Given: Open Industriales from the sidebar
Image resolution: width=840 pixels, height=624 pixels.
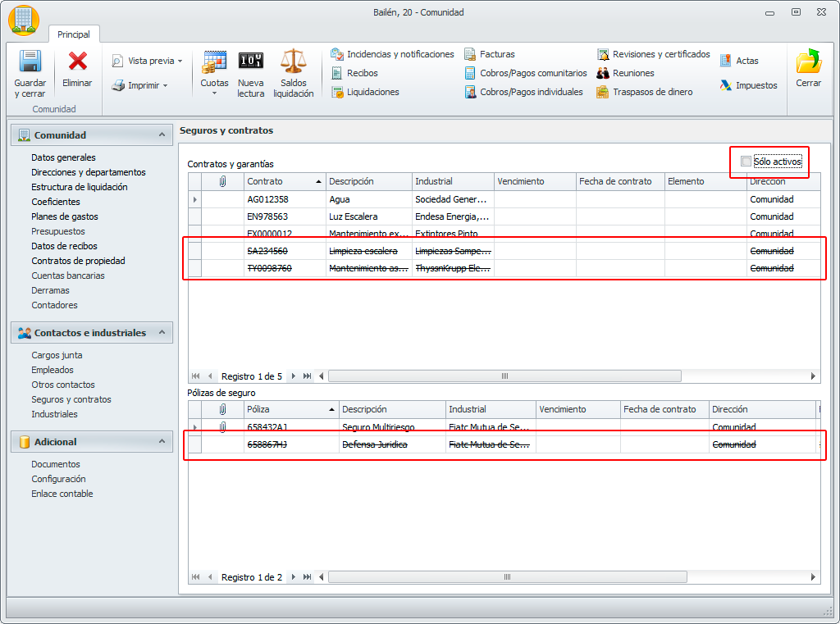Looking at the screenshot, I should tap(54, 414).
